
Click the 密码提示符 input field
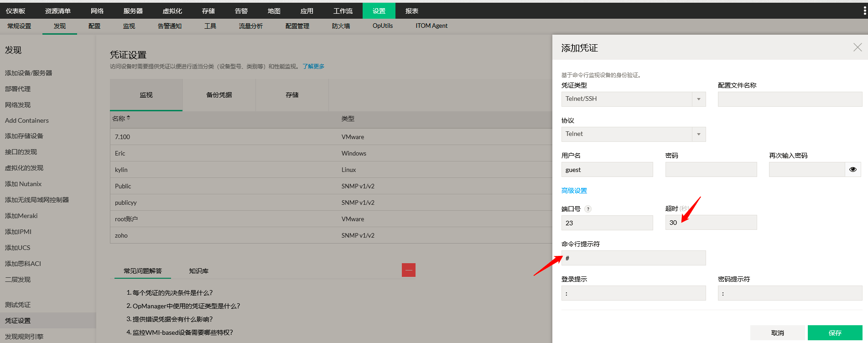790,293
